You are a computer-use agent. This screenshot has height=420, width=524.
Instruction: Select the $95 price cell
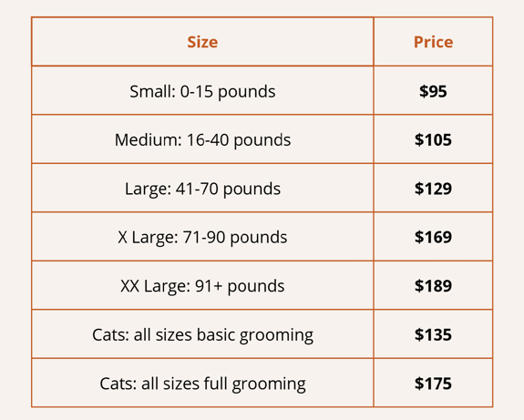click(x=434, y=90)
